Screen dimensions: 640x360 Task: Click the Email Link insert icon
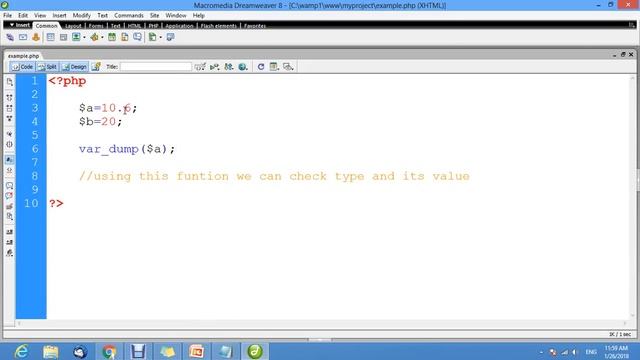point(23,38)
